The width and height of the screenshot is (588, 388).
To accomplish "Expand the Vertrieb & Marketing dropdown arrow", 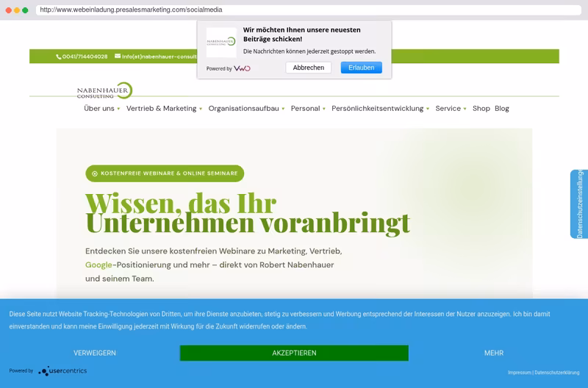I will point(201,109).
